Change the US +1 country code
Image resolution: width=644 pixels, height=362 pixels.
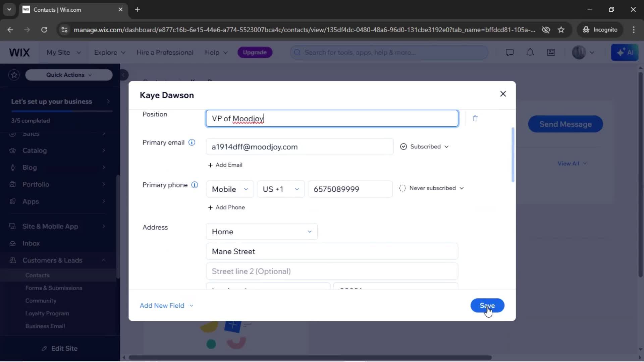[281, 189]
